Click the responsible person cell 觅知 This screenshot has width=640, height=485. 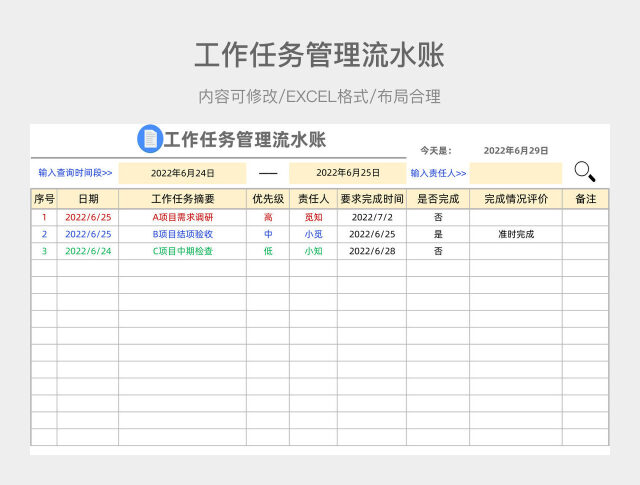(x=313, y=217)
